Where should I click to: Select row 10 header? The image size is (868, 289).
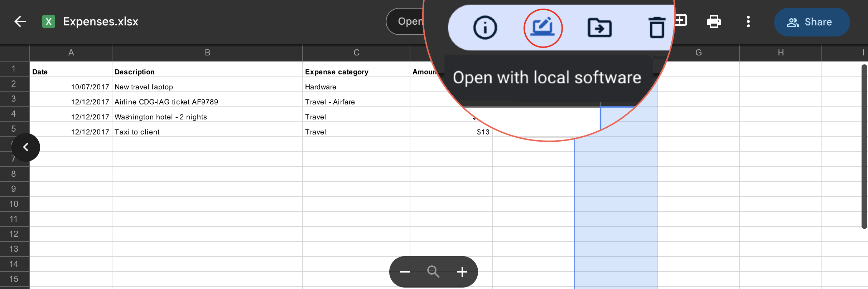[14, 204]
